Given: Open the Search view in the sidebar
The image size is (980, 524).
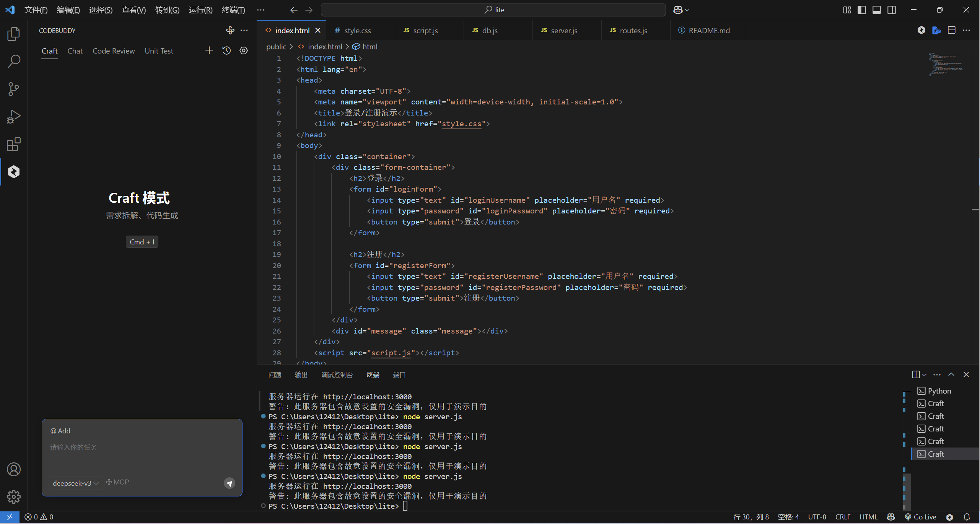Looking at the screenshot, I should 14,61.
